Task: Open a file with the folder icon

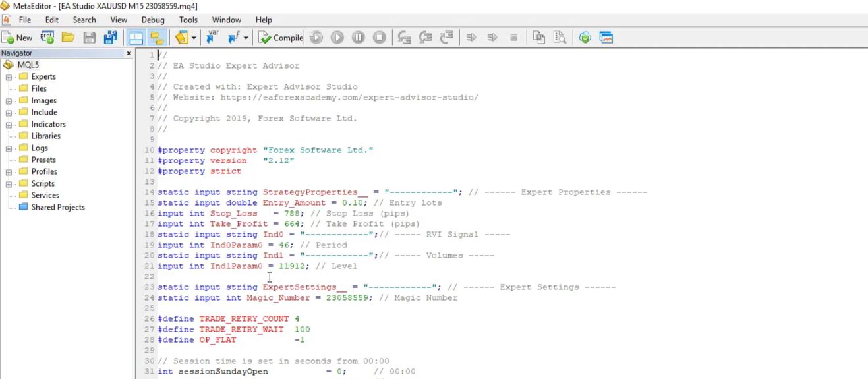Action: pos(68,38)
